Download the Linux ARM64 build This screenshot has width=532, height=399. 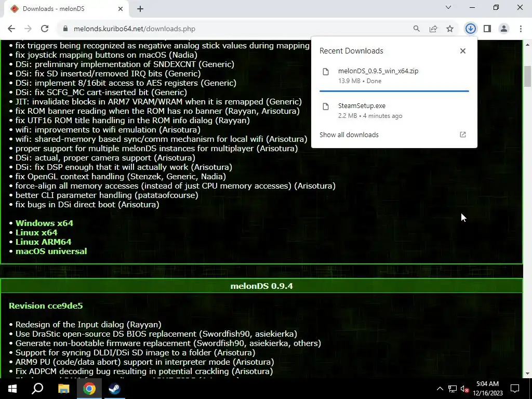pyautogui.click(x=44, y=242)
